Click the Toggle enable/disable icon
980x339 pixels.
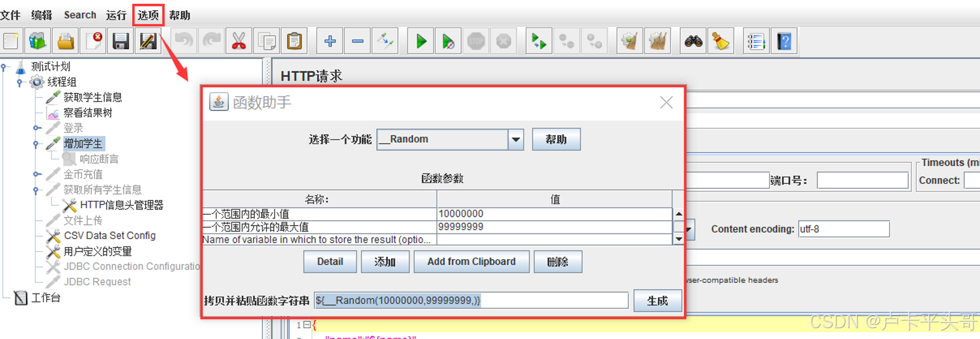click(385, 41)
